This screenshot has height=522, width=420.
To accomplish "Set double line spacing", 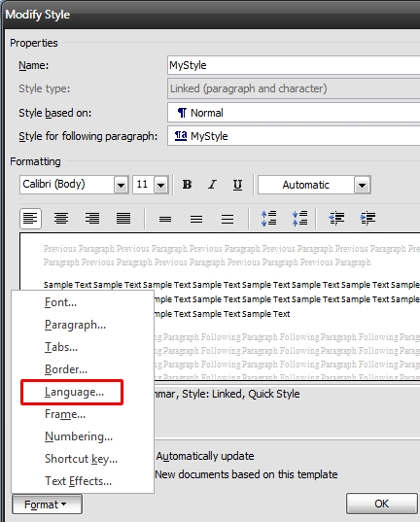I will pyautogui.click(x=227, y=219).
